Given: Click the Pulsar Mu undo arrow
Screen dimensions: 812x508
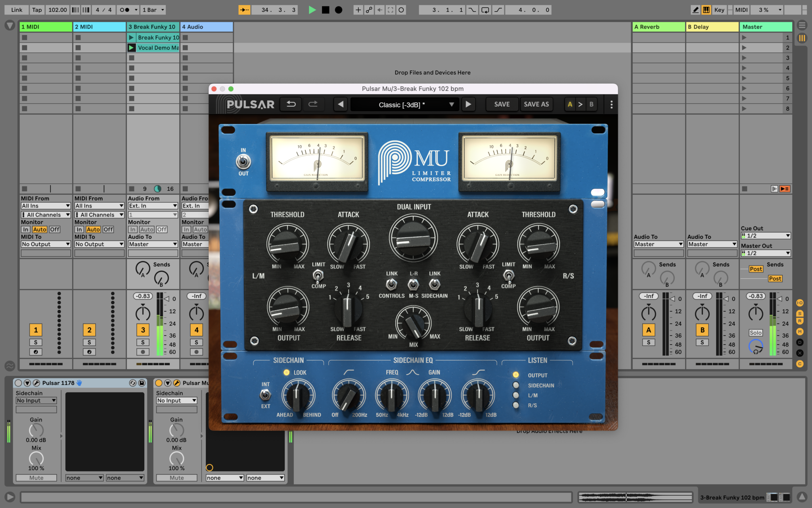Looking at the screenshot, I should tap(291, 104).
